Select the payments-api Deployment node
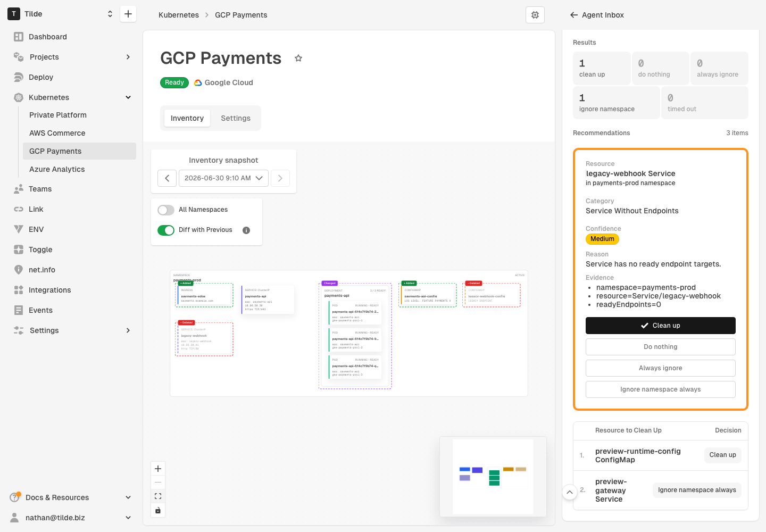 355,336
